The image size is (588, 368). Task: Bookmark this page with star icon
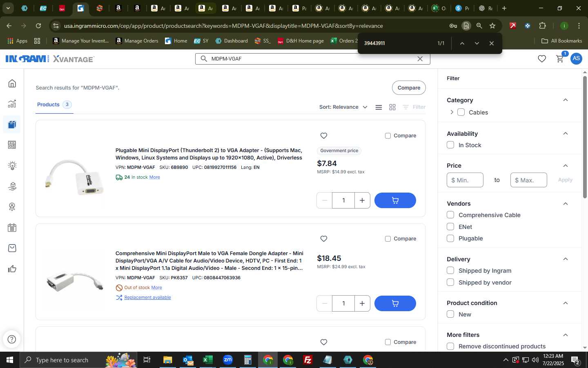[492, 26]
